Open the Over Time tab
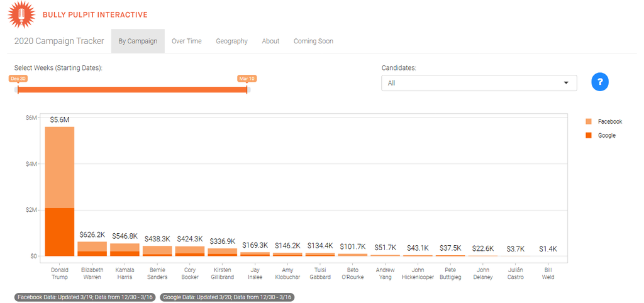 tap(187, 41)
